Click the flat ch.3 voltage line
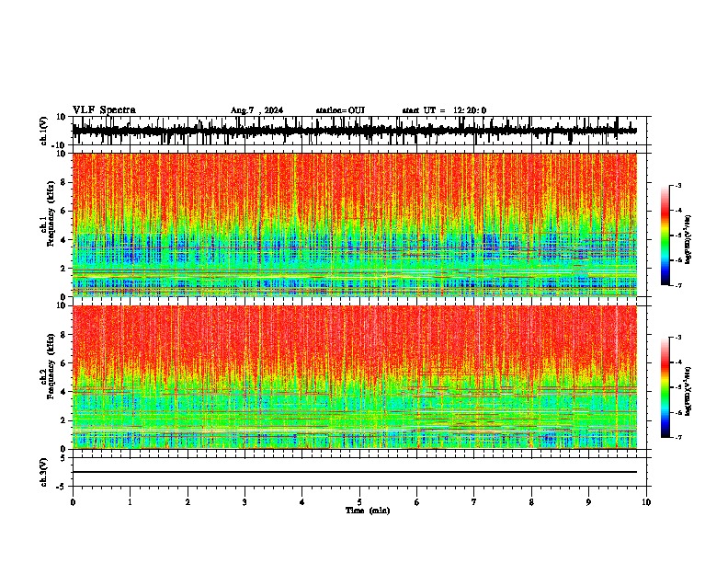Screen dimensions: 728x563 (354, 472)
